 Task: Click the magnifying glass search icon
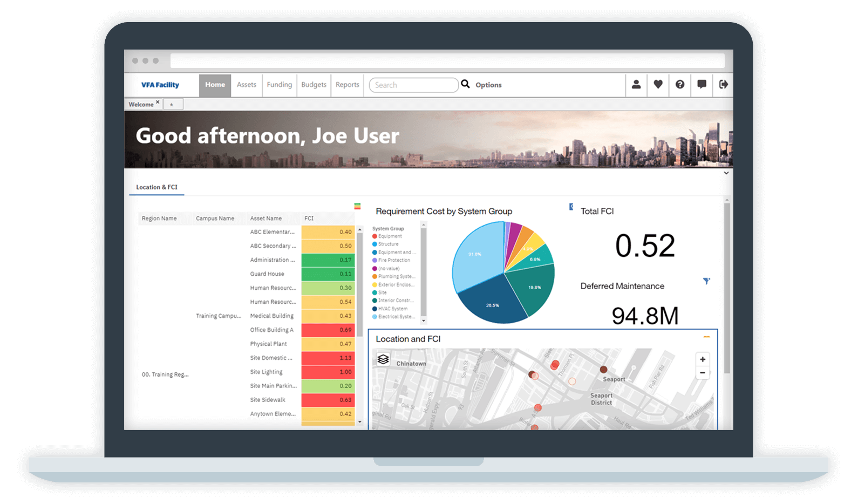(465, 84)
